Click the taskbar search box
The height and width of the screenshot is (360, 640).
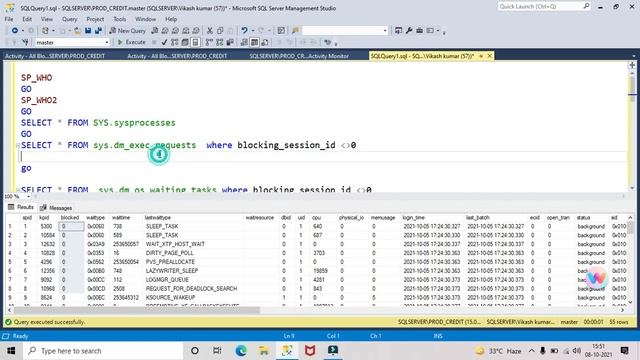coord(102,351)
